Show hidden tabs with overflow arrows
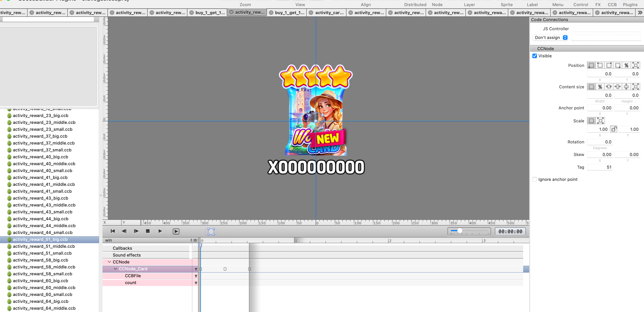The width and height of the screenshot is (644, 312). pyautogui.click(x=640, y=12)
